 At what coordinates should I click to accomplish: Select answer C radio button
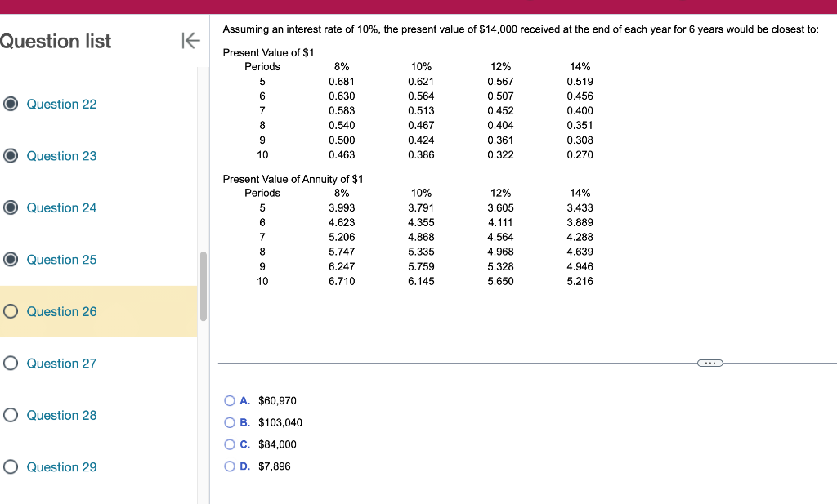(230, 444)
